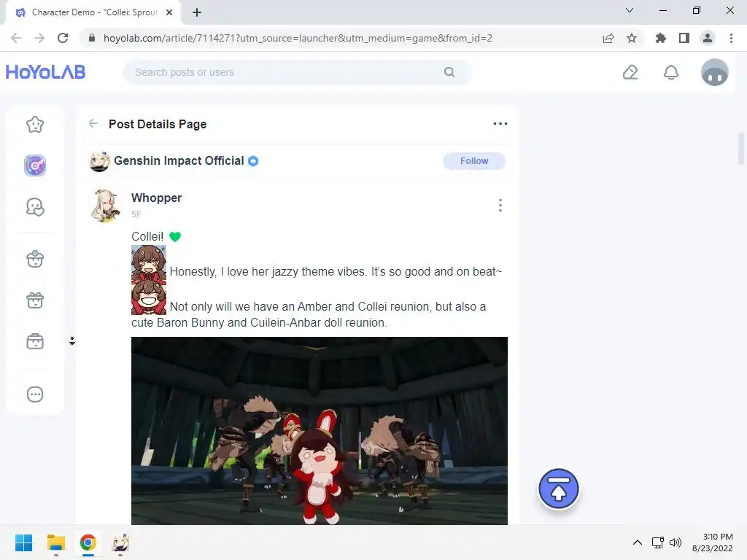The image size is (747, 560).
Task: Toggle Chrome side panel
Action: (x=684, y=38)
